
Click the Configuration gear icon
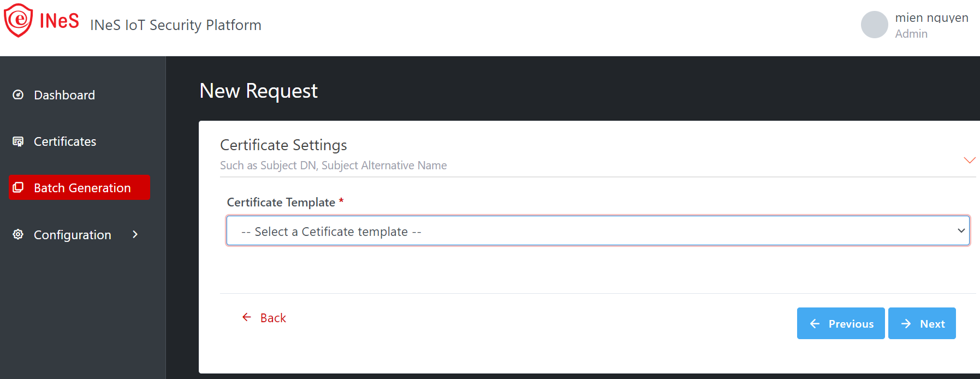click(x=18, y=234)
